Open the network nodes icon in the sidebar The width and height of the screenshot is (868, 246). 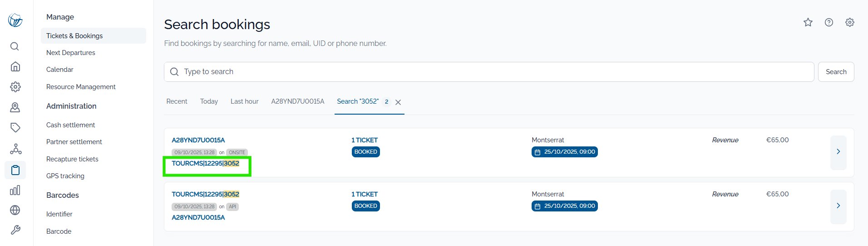tap(16, 149)
